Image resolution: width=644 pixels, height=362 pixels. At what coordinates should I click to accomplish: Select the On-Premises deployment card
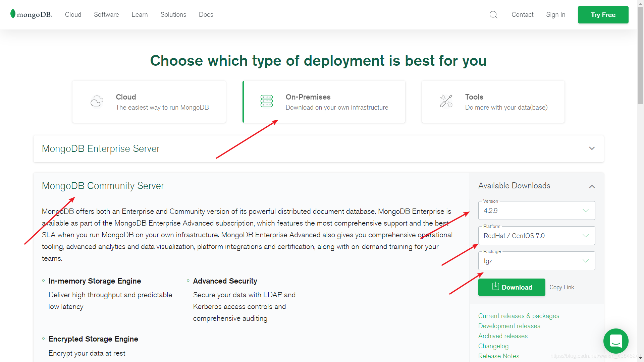pyautogui.click(x=324, y=102)
